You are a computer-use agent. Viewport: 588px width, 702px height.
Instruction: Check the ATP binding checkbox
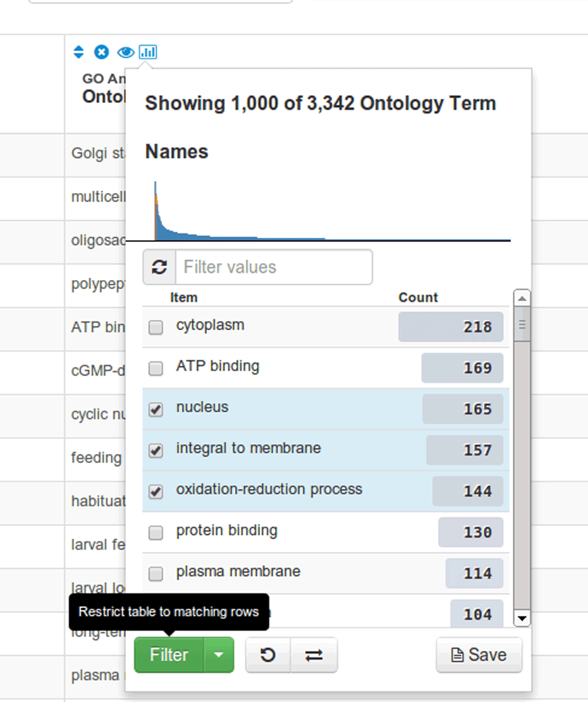pyautogui.click(x=156, y=369)
